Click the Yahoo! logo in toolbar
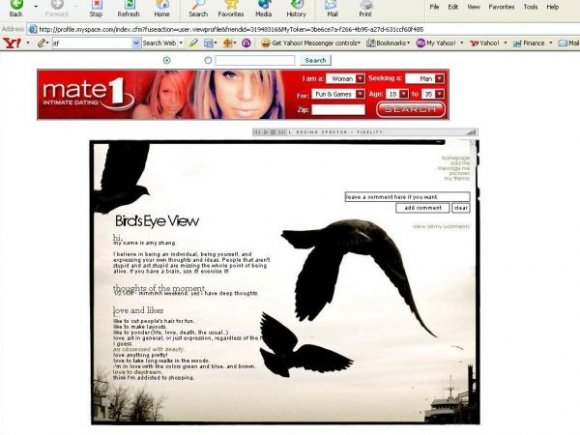This screenshot has width=580, height=435. pyautogui.click(x=12, y=43)
